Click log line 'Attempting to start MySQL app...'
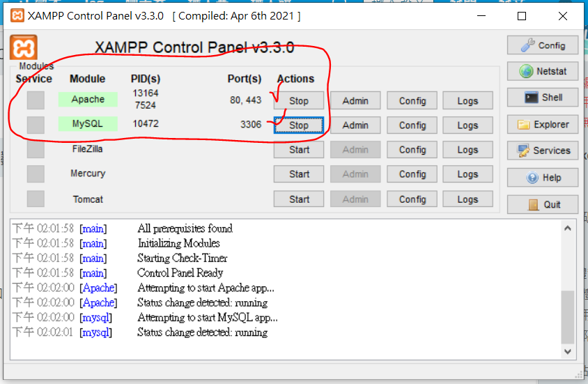The width and height of the screenshot is (588, 384). click(208, 317)
